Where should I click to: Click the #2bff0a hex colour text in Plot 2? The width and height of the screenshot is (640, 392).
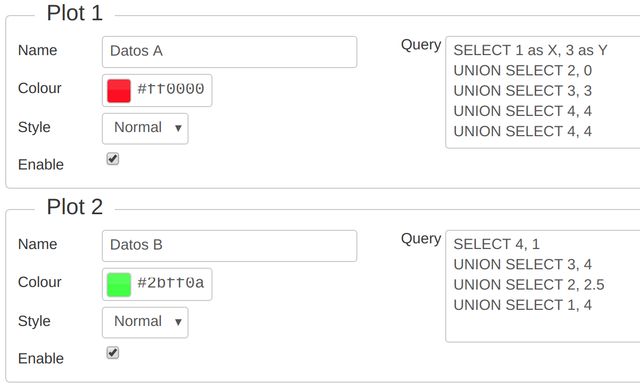coord(171,283)
